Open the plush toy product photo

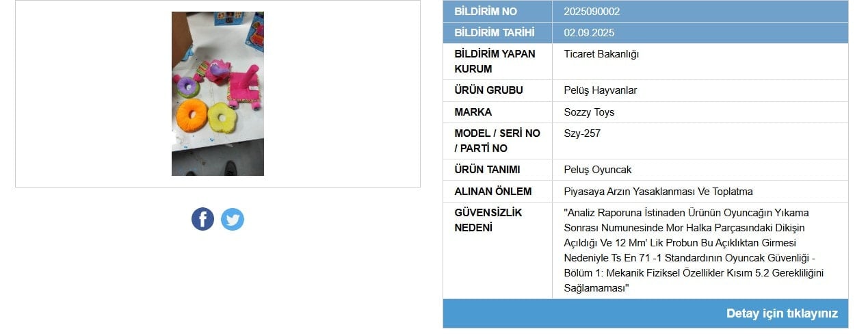pyautogui.click(x=218, y=94)
